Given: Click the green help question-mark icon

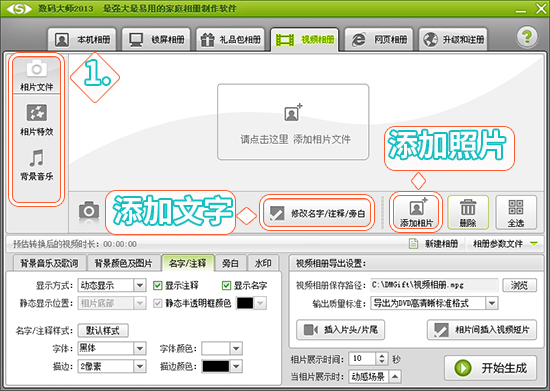Looking at the screenshot, I should click(527, 36).
